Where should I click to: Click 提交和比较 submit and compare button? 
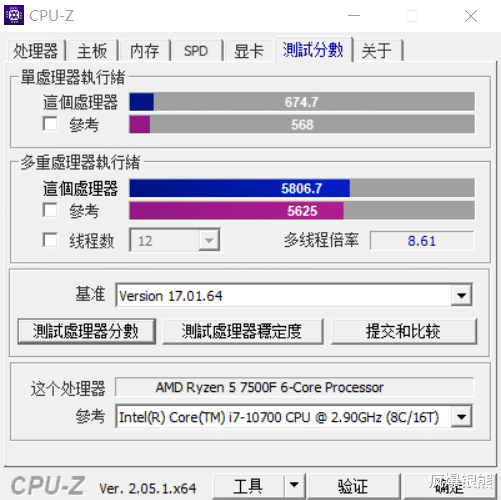click(404, 331)
